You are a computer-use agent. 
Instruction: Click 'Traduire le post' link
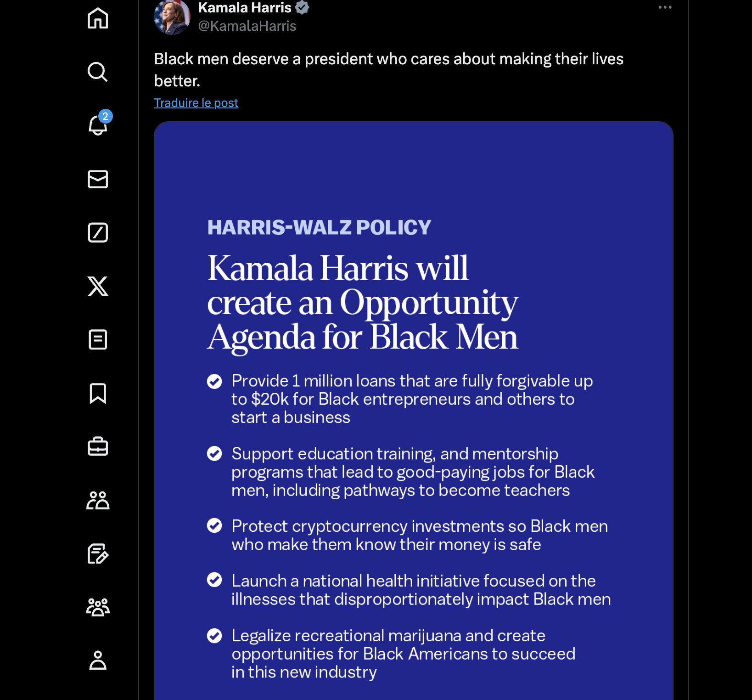(x=196, y=102)
